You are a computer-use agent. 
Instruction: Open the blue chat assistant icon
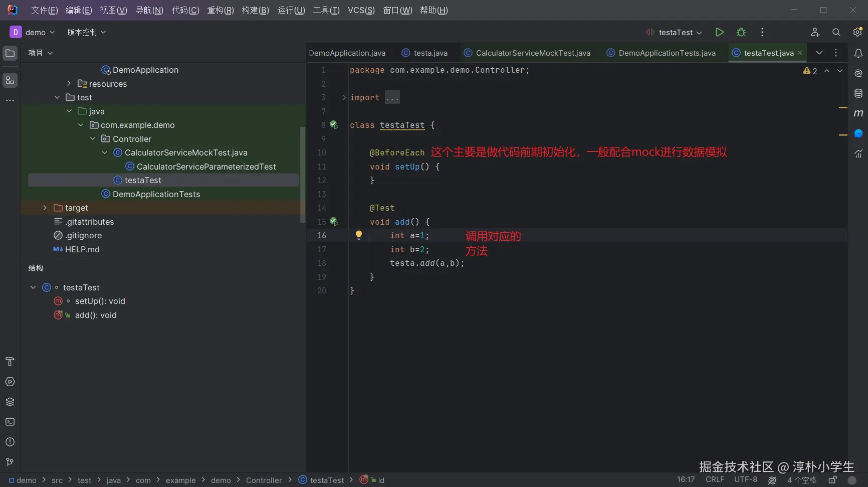(858, 133)
